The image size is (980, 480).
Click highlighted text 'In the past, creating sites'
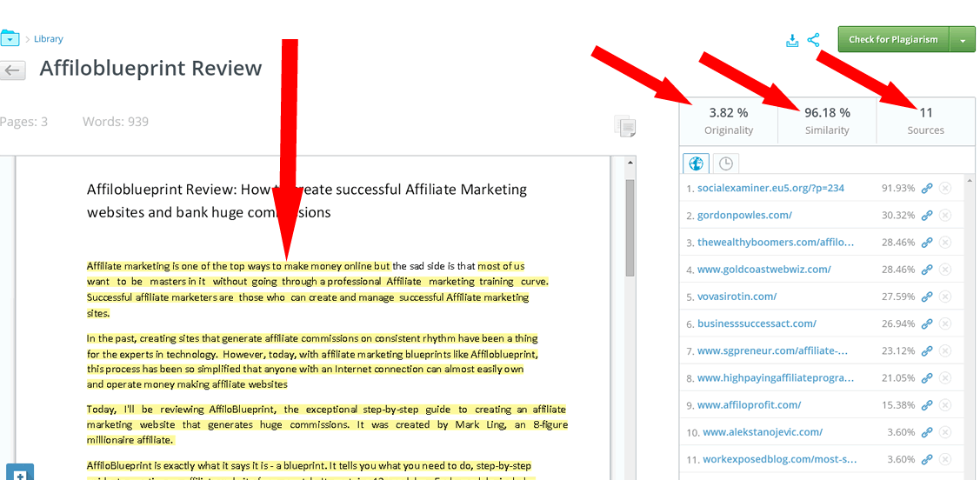click(x=143, y=339)
